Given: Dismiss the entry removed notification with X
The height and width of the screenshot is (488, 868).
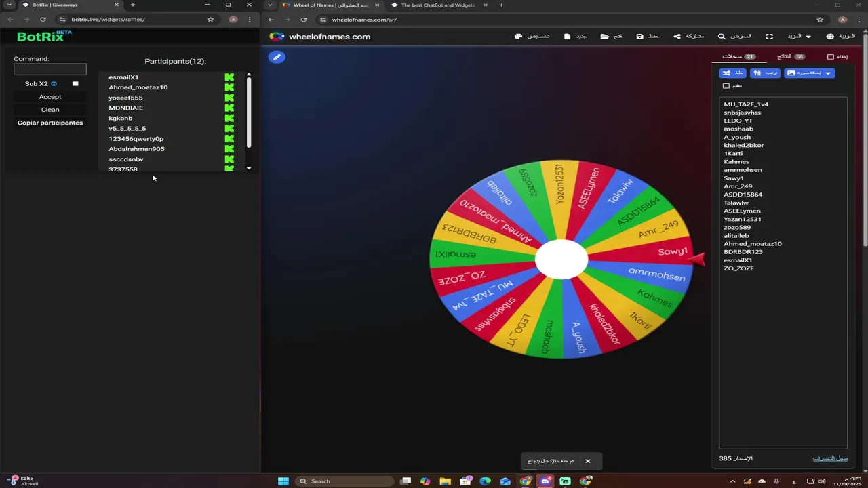Looking at the screenshot, I should pos(588,461).
